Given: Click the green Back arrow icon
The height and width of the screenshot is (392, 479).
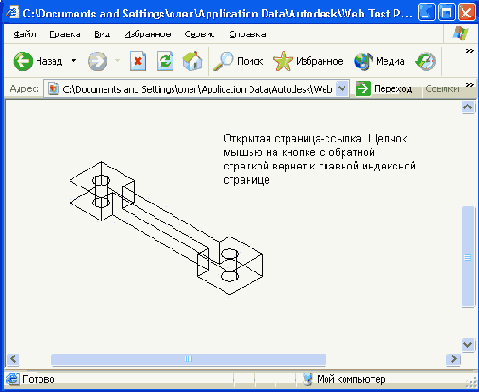Looking at the screenshot, I should click(x=23, y=61).
